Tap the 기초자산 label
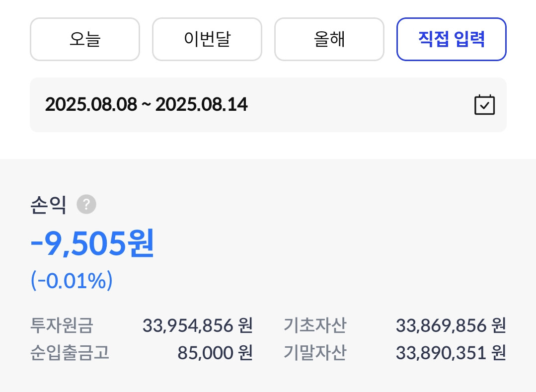 click(x=315, y=326)
